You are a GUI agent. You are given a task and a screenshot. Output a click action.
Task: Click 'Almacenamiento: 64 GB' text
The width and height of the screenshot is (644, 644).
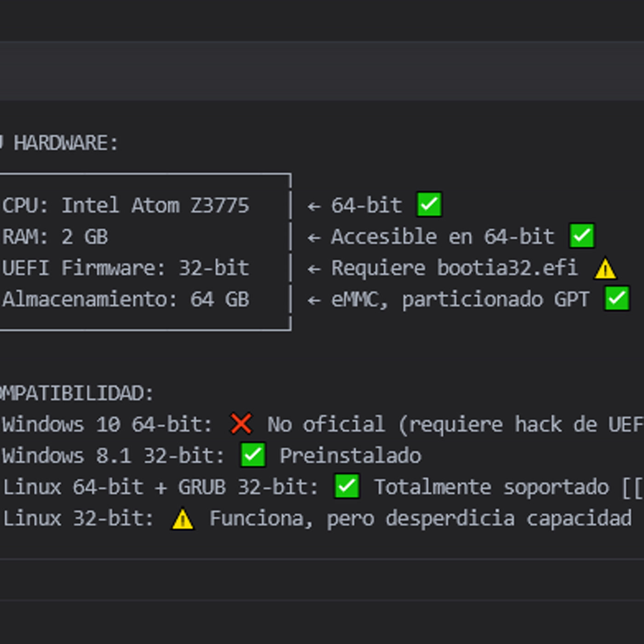pyautogui.click(x=126, y=299)
